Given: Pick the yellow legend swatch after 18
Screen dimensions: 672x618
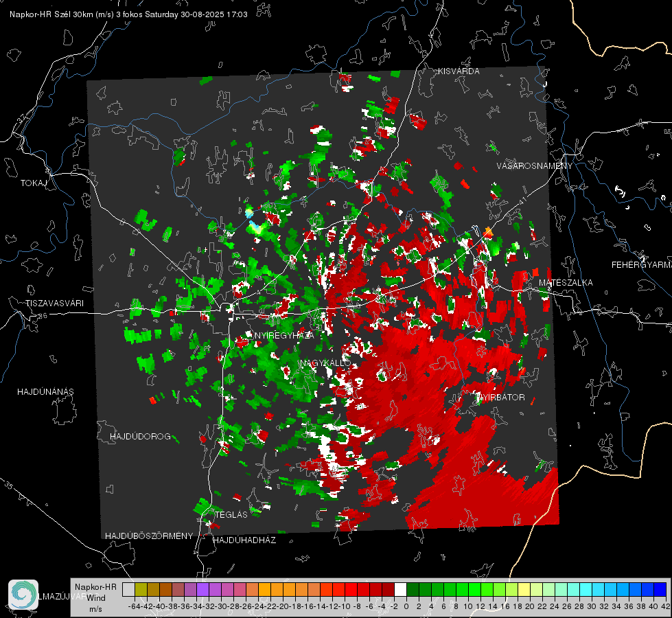Looking at the screenshot, I should pos(524,589).
